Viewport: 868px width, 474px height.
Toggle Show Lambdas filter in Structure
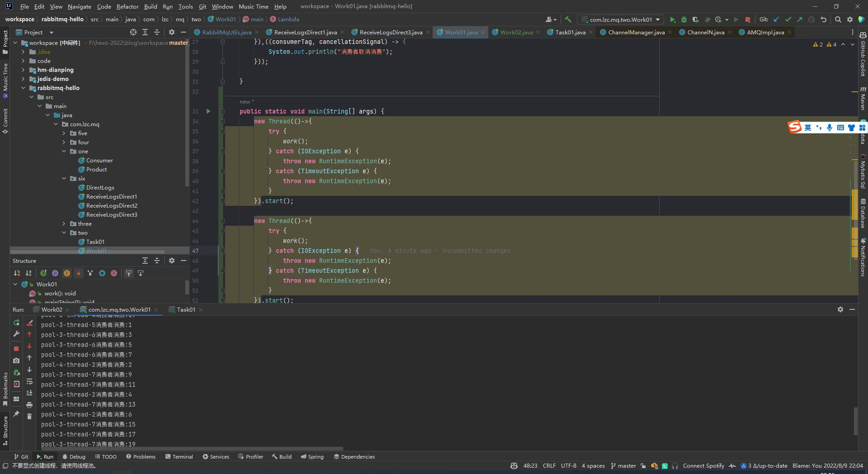click(114, 273)
